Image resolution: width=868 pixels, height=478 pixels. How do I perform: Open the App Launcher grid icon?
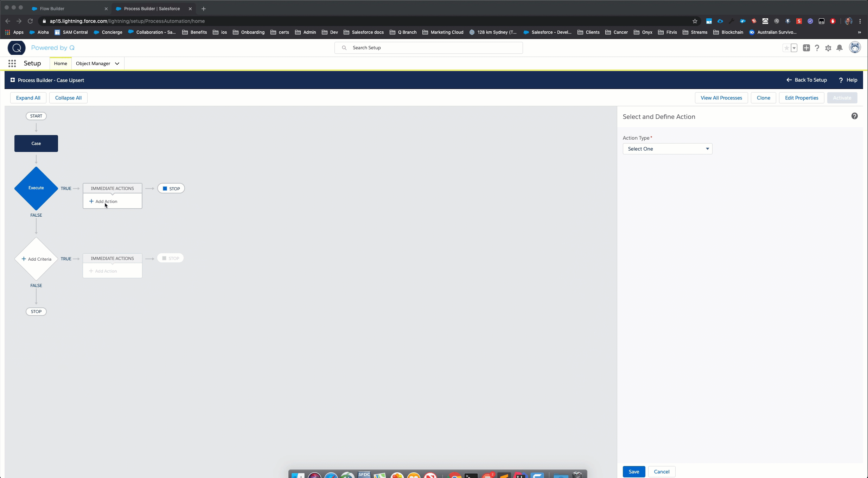pyautogui.click(x=12, y=63)
